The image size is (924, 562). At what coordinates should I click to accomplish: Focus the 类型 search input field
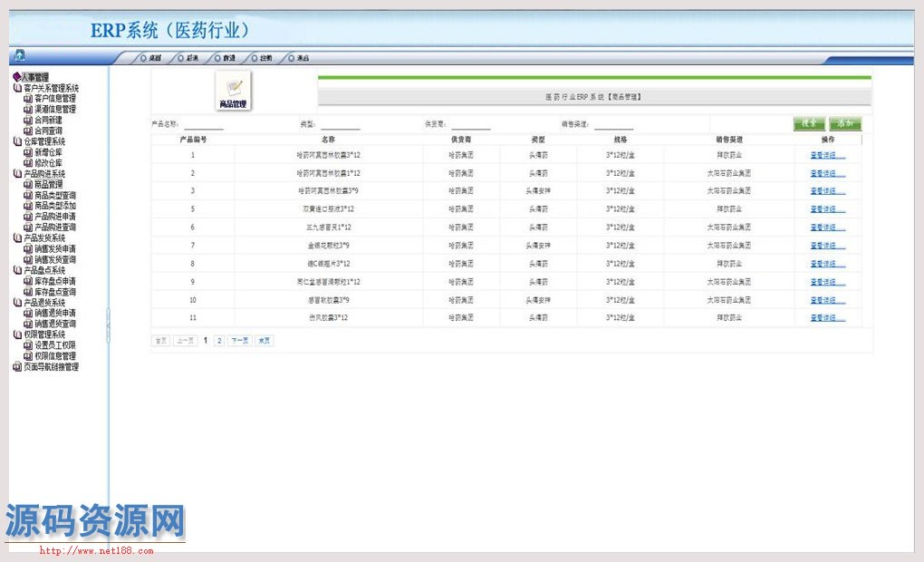[340, 124]
